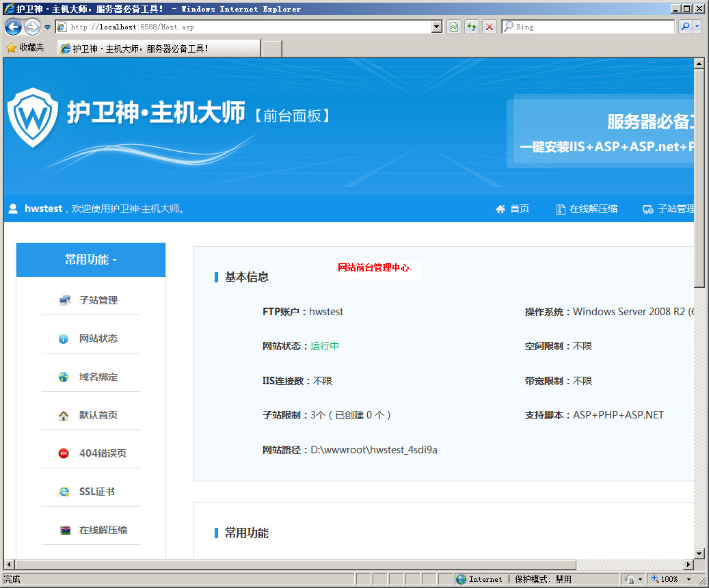Screen dimensions: 709x588
Task: Open 在线解压缩 in the sidebar
Action: tap(103, 530)
